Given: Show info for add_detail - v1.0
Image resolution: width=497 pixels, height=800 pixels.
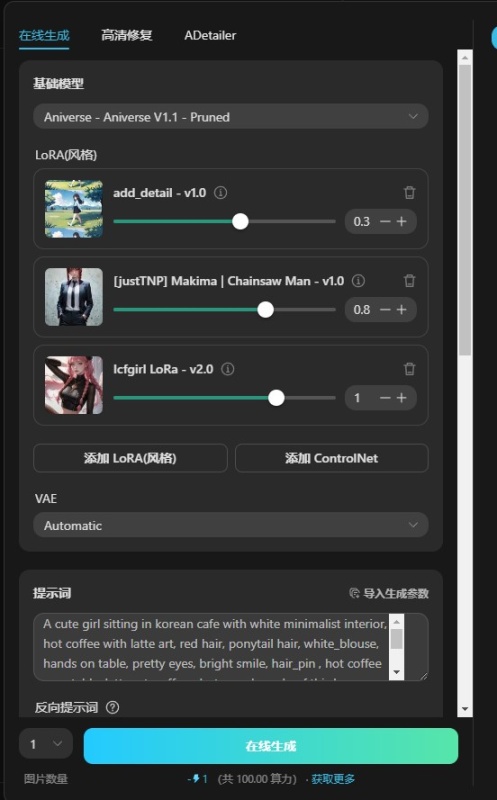Looking at the screenshot, I should point(220,193).
